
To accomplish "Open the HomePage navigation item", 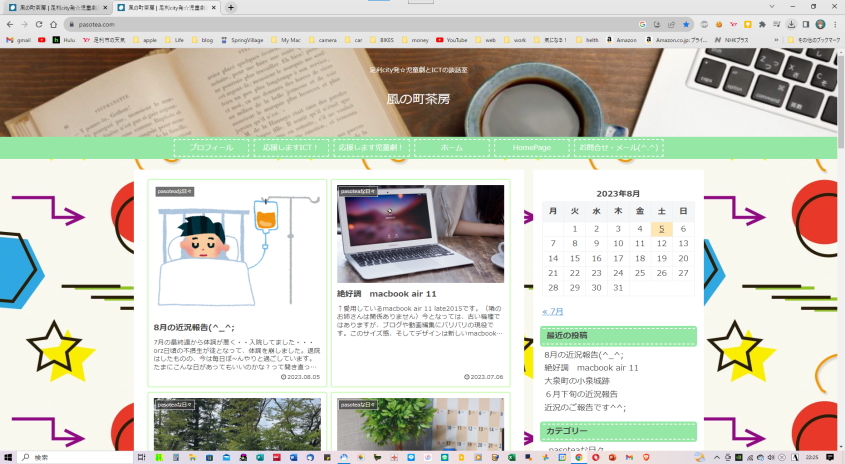I will click(531, 148).
